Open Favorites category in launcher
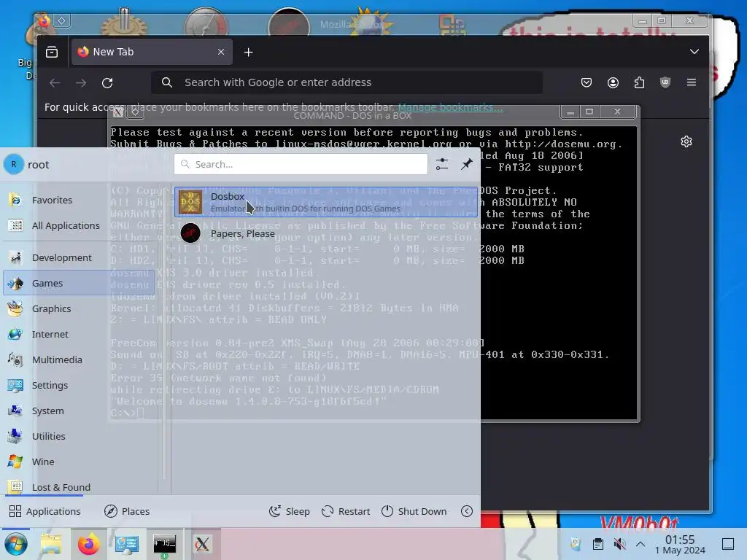 [x=79, y=200]
